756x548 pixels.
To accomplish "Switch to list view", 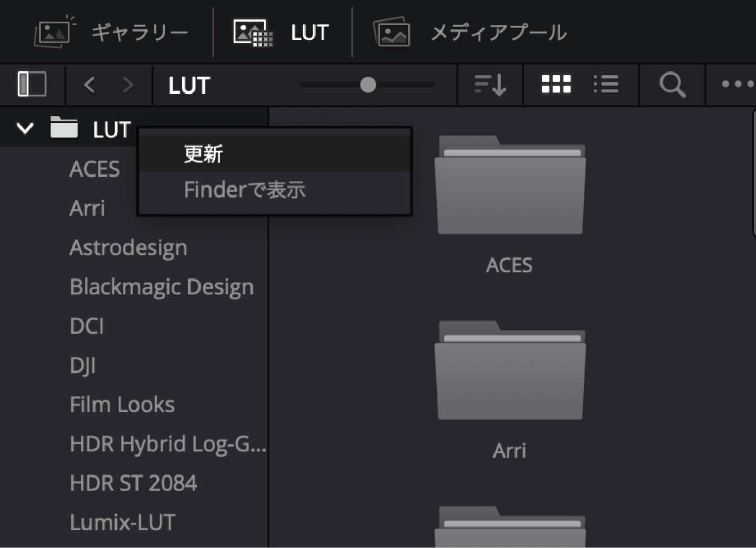I will click(606, 84).
